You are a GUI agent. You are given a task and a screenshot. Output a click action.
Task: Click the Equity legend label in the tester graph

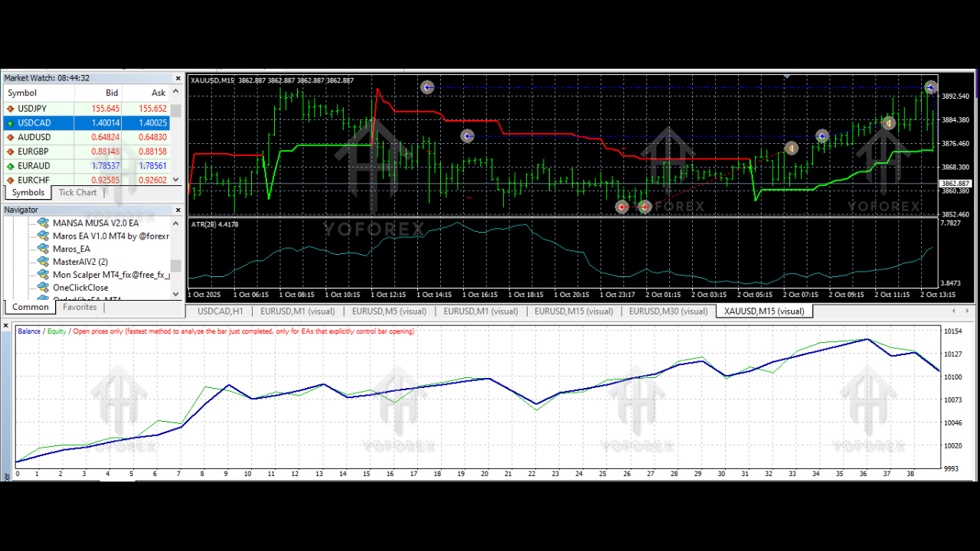[57, 331]
